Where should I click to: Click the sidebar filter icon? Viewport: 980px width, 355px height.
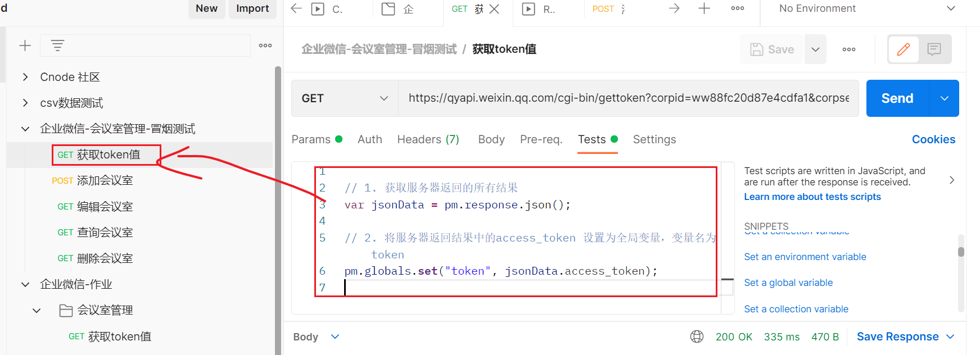[57, 45]
